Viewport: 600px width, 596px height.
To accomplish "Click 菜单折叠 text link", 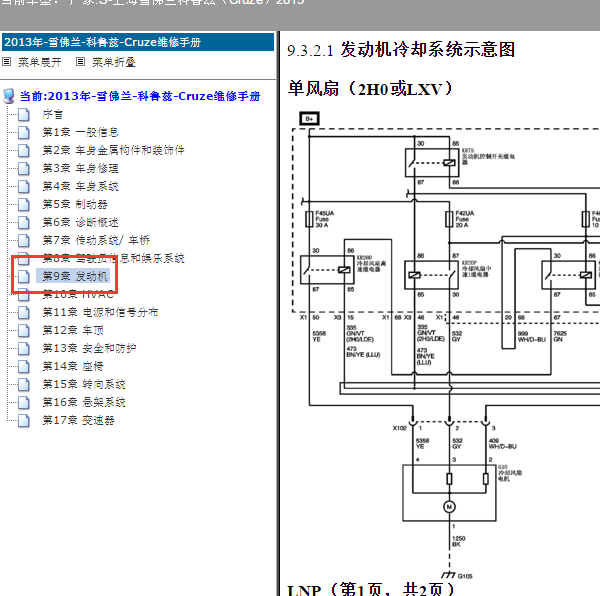I will click(114, 62).
